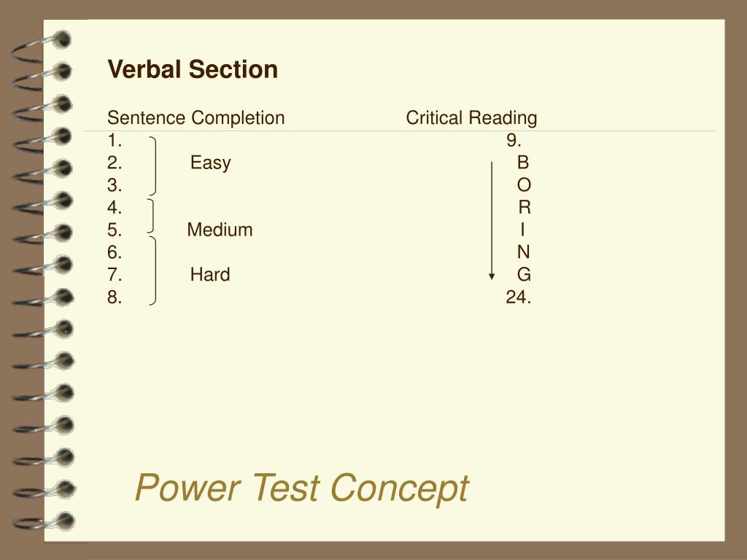Click the number 9 under Critical Reading

coord(514,141)
